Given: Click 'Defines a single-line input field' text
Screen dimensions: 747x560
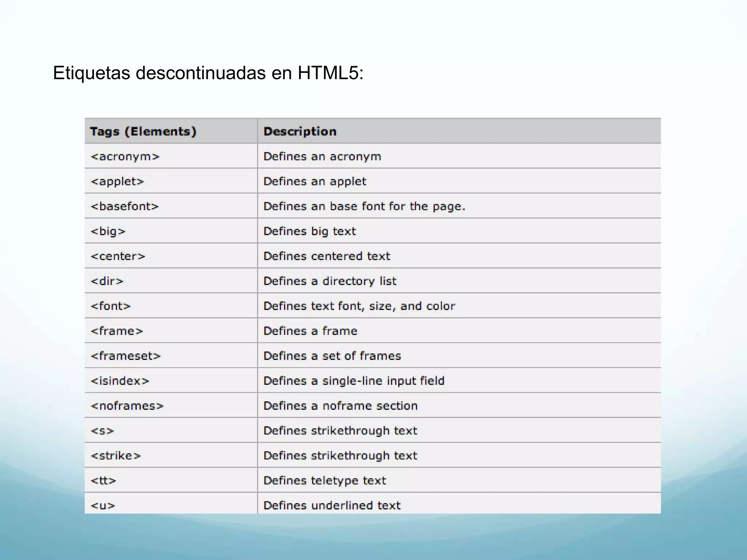Looking at the screenshot, I should 354,381.
